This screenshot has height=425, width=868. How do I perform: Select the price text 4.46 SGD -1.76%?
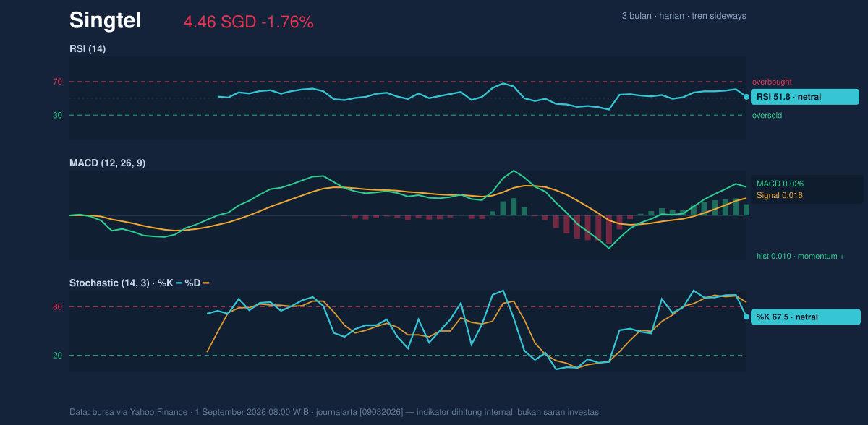click(249, 22)
